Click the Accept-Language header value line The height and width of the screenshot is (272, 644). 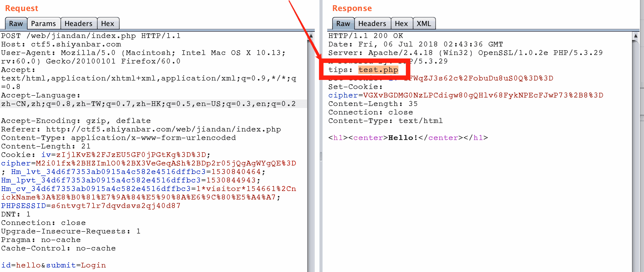click(148, 104)
